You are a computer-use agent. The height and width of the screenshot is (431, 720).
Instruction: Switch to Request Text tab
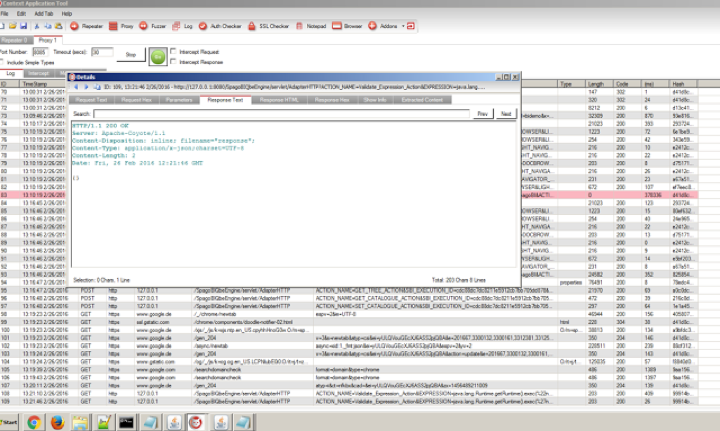tap(93, 100)
